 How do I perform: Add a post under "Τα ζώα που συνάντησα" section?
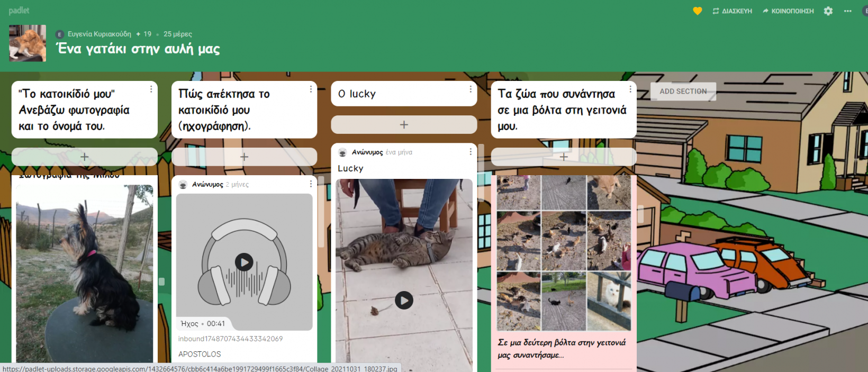coord(564,157)
